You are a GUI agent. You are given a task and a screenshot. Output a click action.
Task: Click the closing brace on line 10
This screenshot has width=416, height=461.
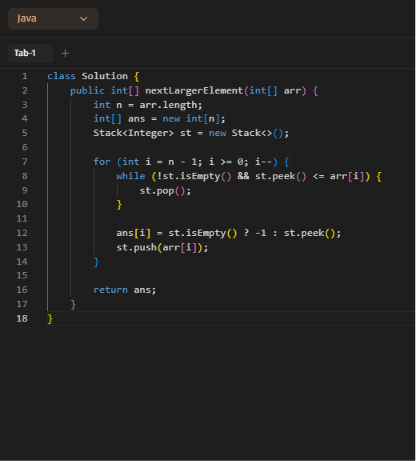[x=119, y=205]
